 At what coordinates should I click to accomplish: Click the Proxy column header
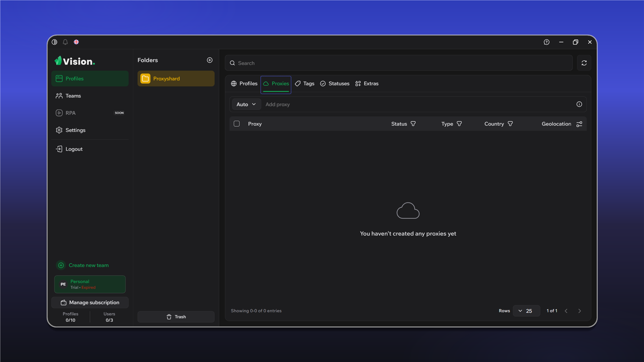[255, 124]
